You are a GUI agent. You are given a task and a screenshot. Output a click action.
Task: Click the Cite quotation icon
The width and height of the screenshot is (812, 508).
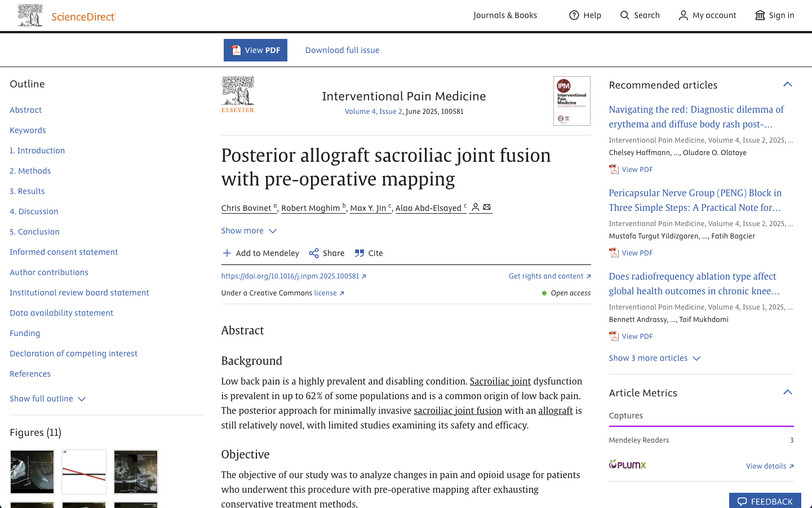tap(359, 253)
